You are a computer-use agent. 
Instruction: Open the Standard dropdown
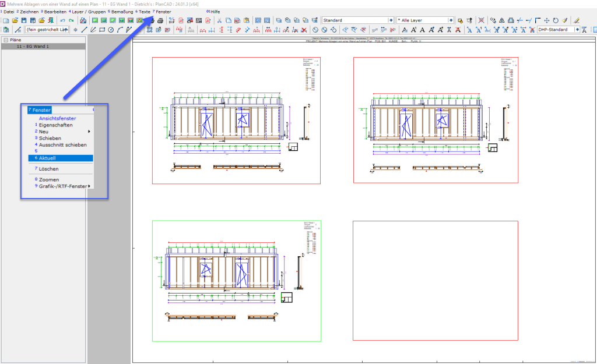[x=391, y=20]
